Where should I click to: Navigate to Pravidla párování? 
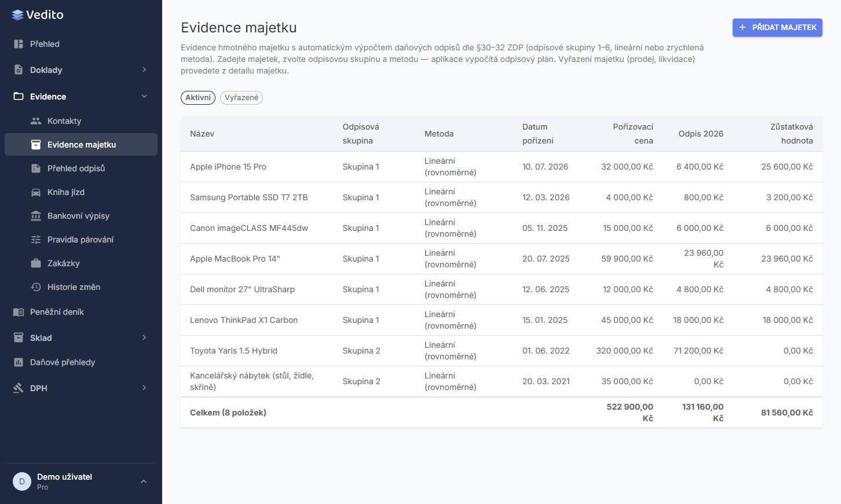tap(81, 240)
